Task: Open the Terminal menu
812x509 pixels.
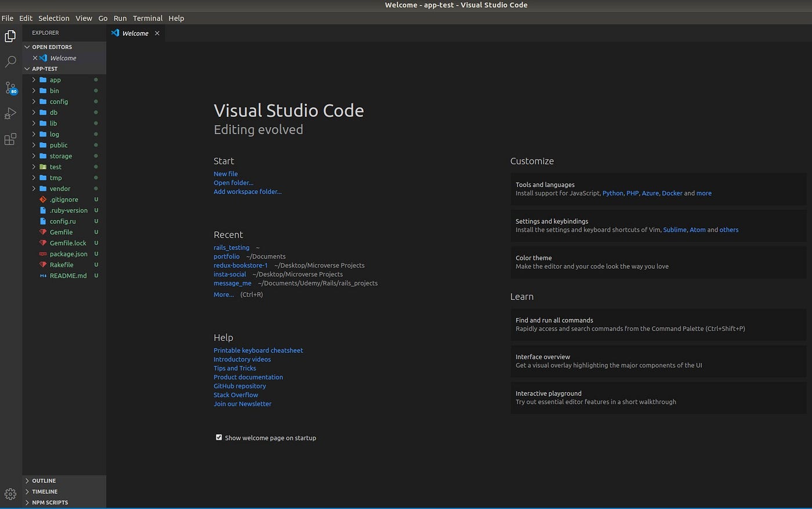Action: point(147,18)
